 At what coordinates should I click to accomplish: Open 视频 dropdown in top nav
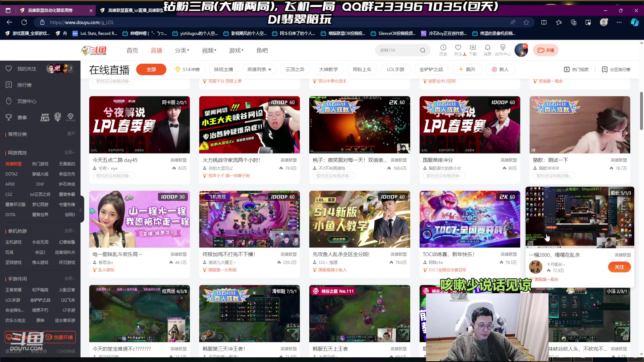tap(209, 50)
